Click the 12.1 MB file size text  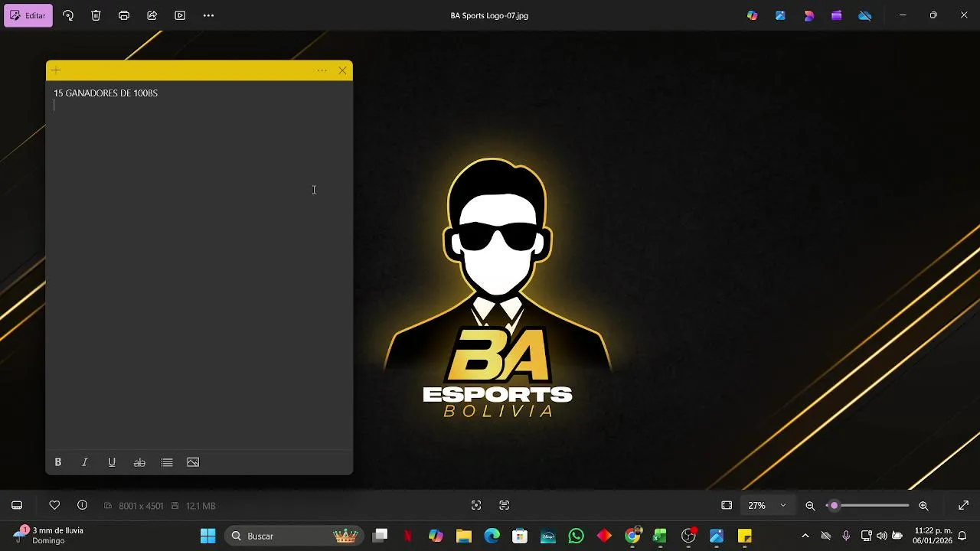point(201,506)
